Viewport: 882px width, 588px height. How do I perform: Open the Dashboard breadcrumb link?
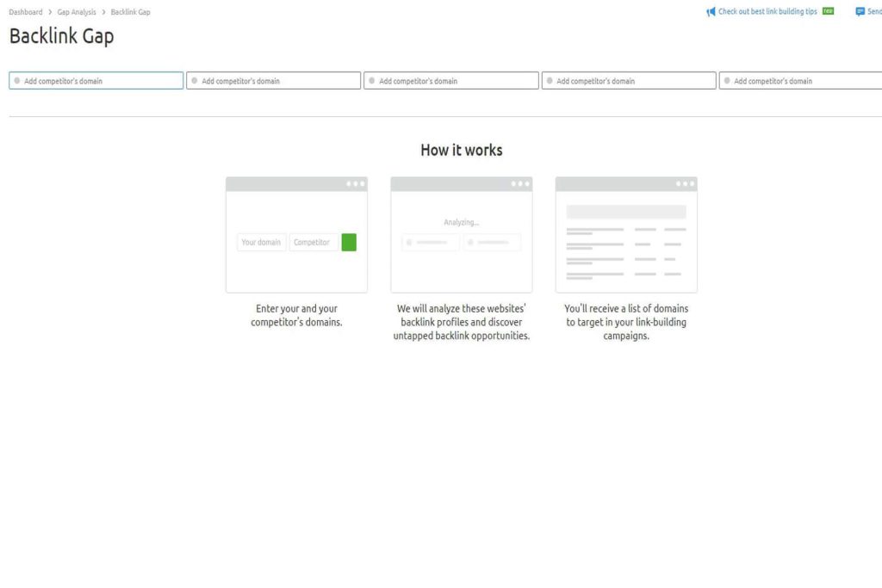click(25, 12)
